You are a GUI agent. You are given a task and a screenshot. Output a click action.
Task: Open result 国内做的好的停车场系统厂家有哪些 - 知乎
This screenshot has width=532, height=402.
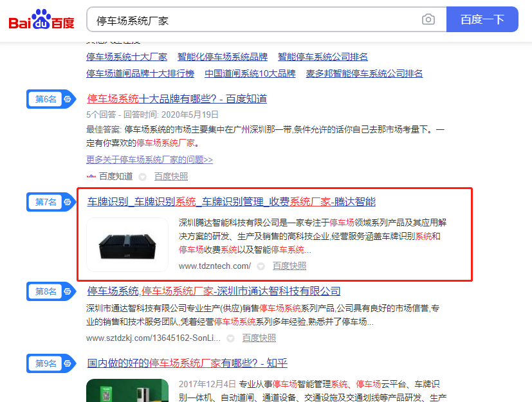point(187,363)
